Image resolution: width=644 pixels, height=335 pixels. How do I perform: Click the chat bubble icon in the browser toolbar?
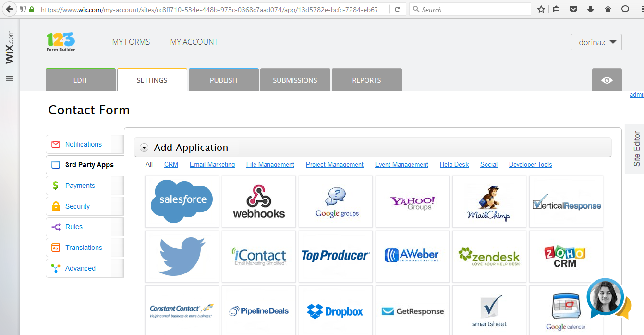[625, 9]
